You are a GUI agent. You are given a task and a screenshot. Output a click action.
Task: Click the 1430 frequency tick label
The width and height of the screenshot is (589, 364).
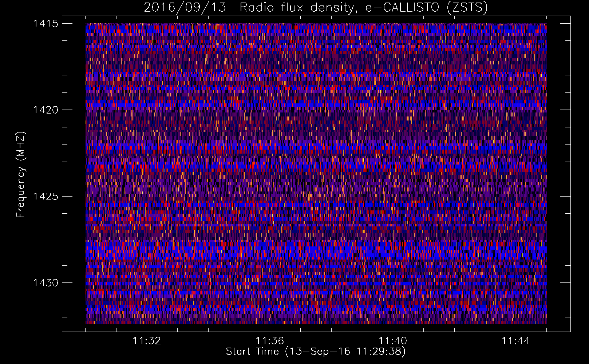pyautogui.click(x=46, y=283)
